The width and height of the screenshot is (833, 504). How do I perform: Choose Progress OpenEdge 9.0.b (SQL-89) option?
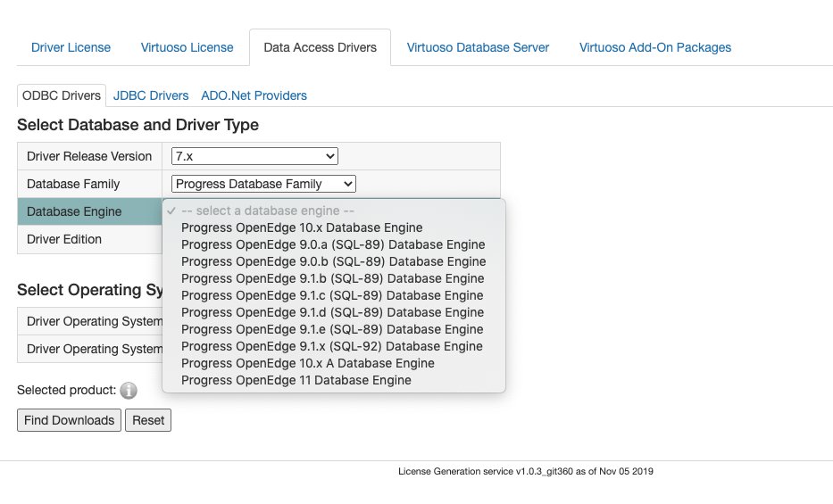(x=334, y=261)
